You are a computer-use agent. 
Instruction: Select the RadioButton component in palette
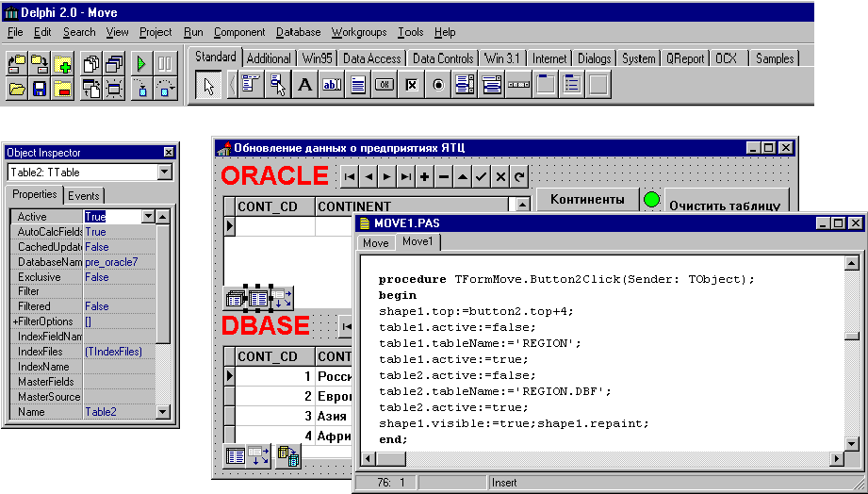tap(438, 85)
